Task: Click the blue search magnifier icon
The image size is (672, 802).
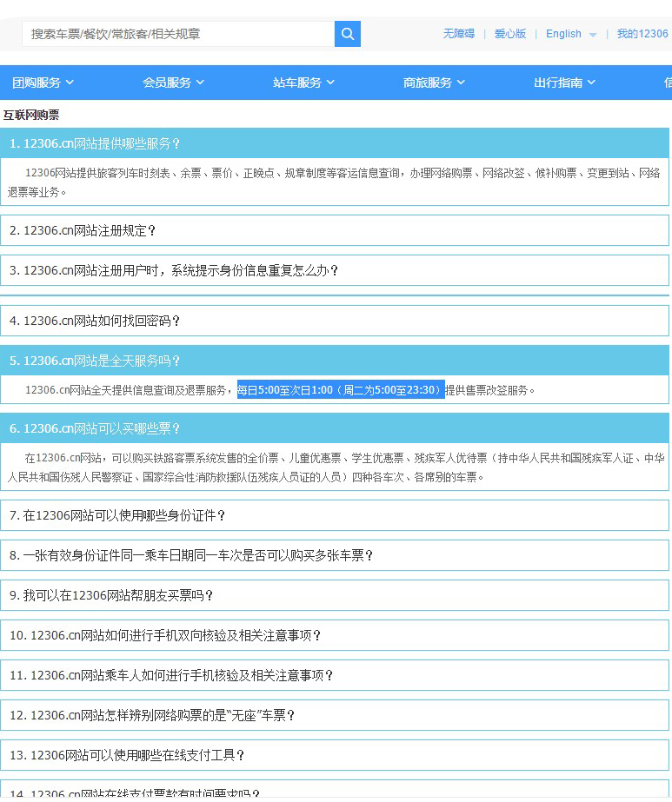Action: click(347, 34)
